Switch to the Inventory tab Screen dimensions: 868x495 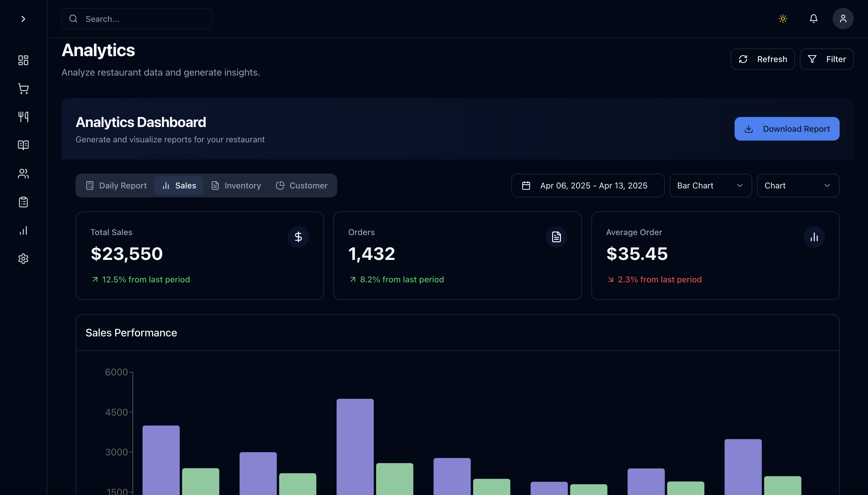236,185
